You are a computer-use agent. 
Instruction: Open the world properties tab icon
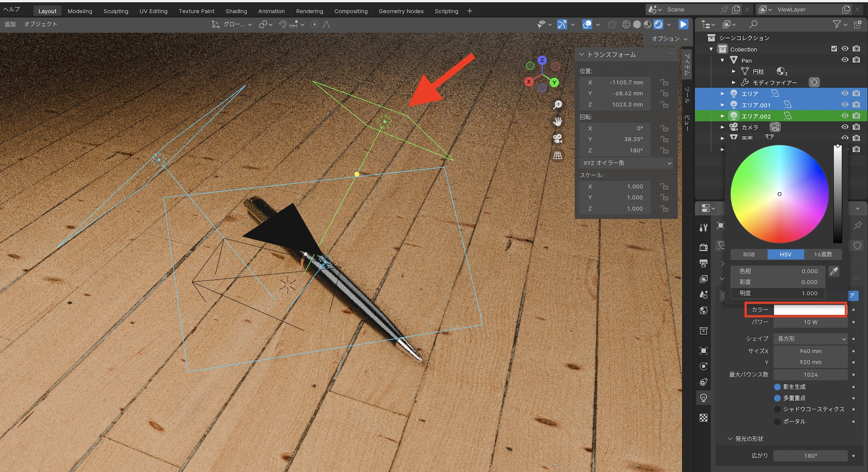point(704,310)
